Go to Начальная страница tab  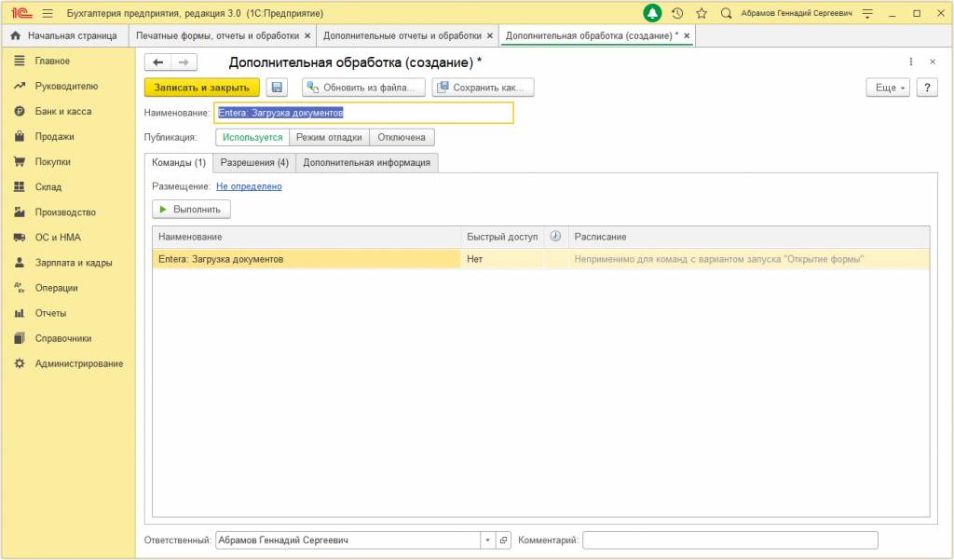[64, 36]
